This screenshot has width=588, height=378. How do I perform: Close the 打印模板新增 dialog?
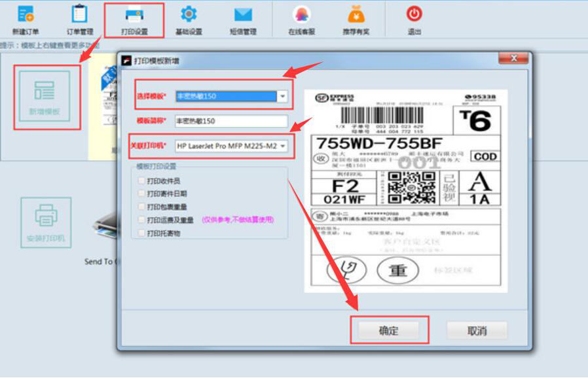click(x=513, y=58)
